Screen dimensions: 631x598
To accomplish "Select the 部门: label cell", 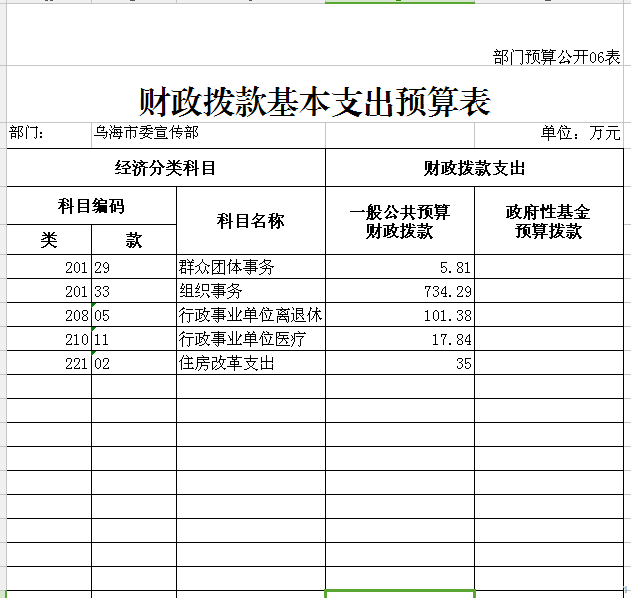I will coord(49,135).
